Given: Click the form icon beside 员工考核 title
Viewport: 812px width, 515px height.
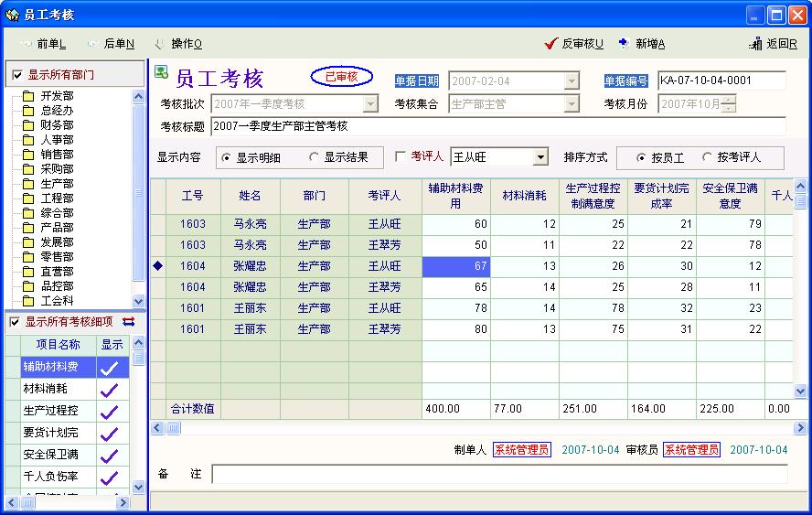Looking at the screenshot, I should 161,73.
